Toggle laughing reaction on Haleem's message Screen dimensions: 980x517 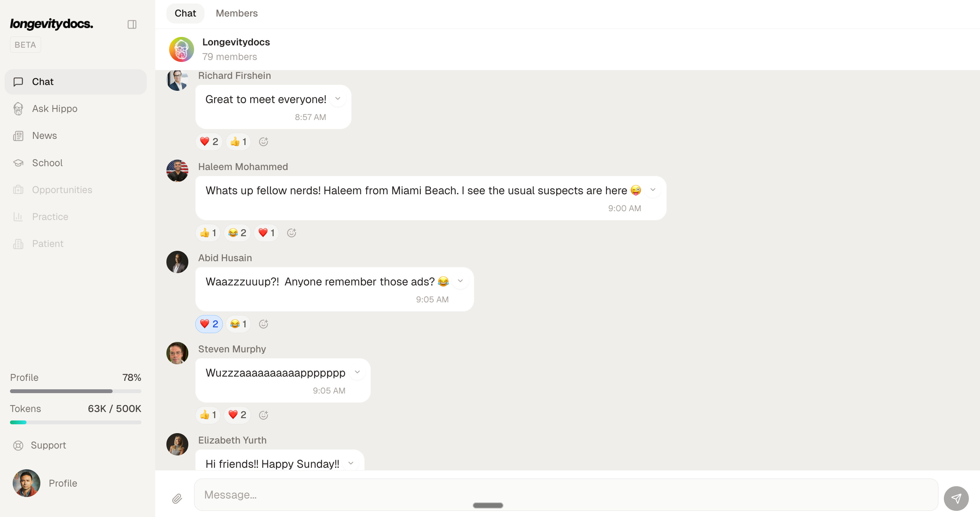237,233
